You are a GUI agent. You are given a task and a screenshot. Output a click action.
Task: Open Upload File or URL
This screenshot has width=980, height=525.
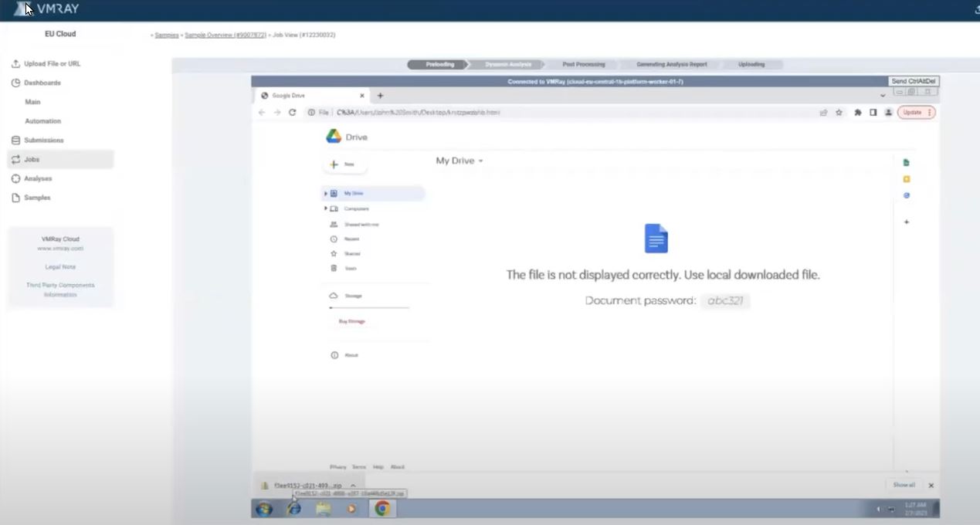(x=52, y=63)
